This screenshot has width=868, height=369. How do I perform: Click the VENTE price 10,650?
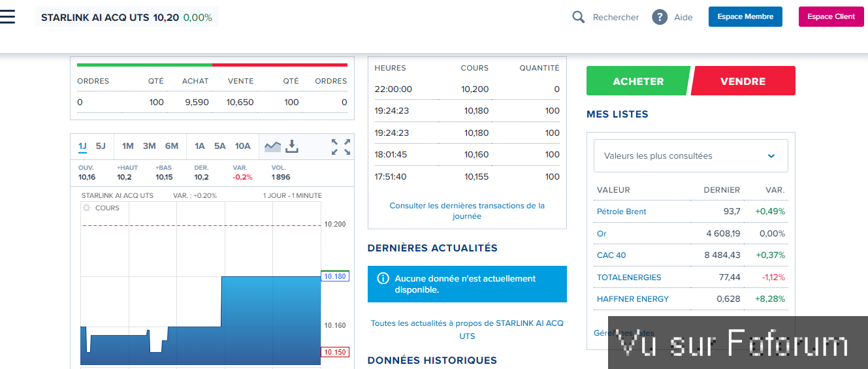tap(240, 103)
